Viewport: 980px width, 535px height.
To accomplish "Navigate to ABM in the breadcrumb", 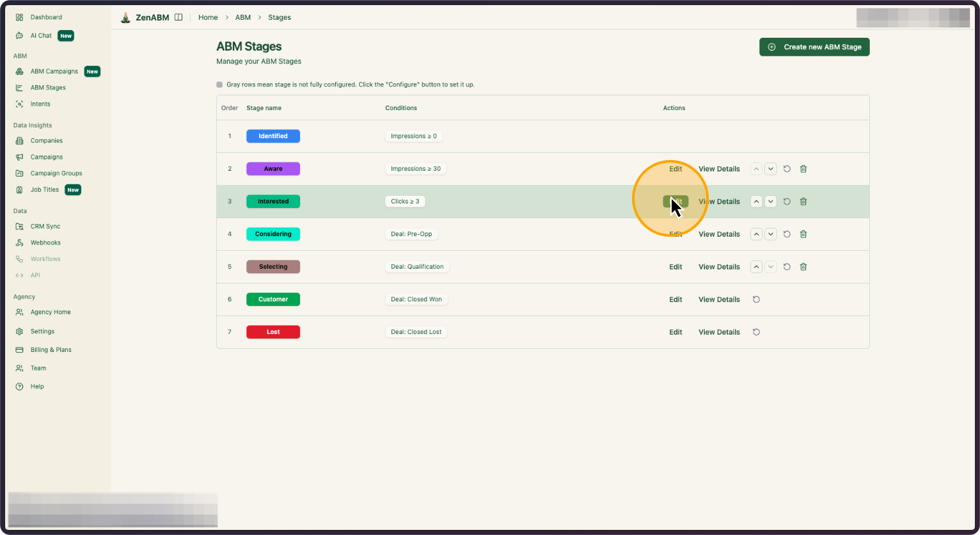I will (x=243, y=17).
